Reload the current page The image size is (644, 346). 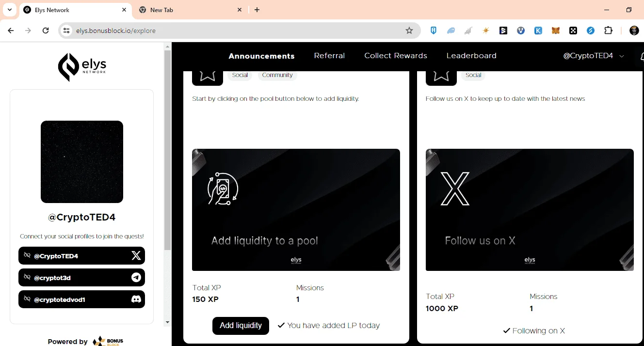46,31
